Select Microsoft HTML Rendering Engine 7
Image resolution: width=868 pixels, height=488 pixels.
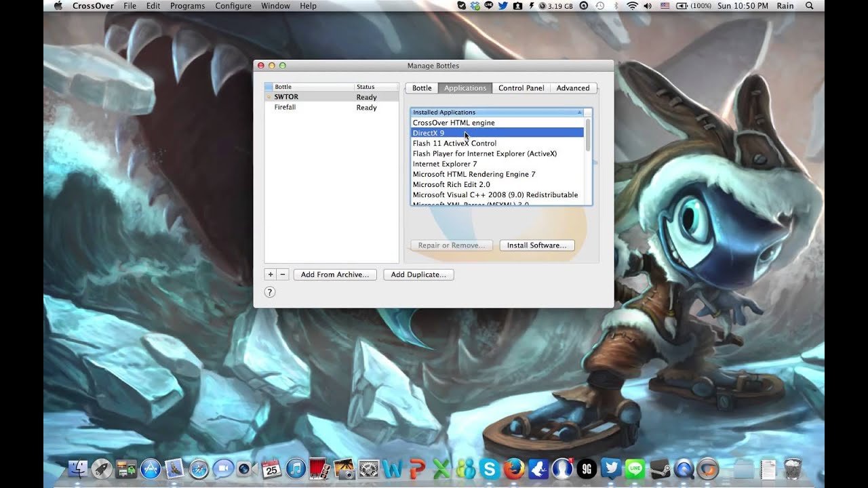click(498, 174)
